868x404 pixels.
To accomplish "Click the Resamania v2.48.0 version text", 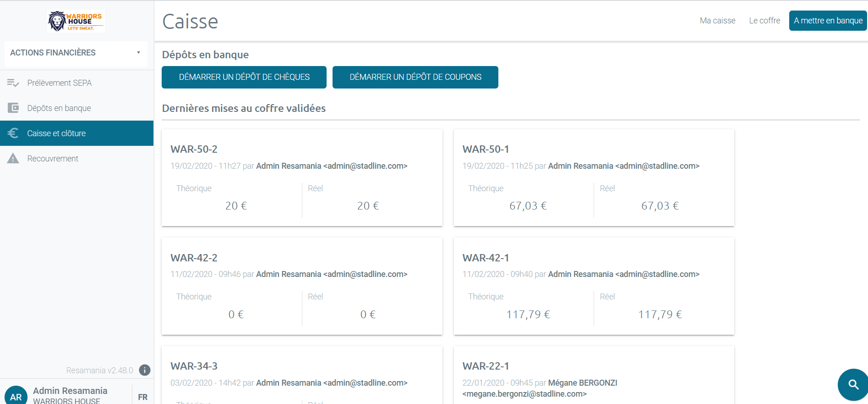I will click(x=99, y=371).
